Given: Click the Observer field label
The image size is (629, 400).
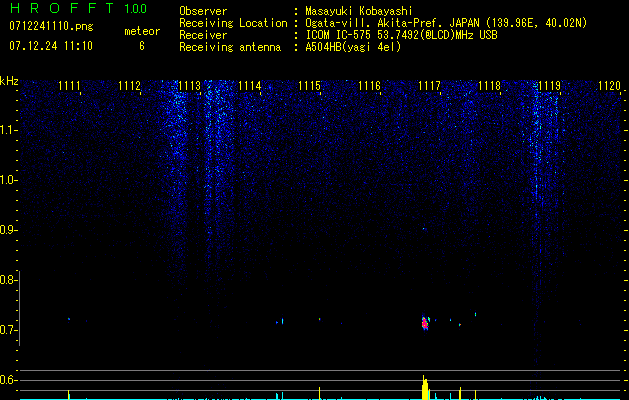Looking at the screenshot, I should pyautogui.click(x=203, y=11).
